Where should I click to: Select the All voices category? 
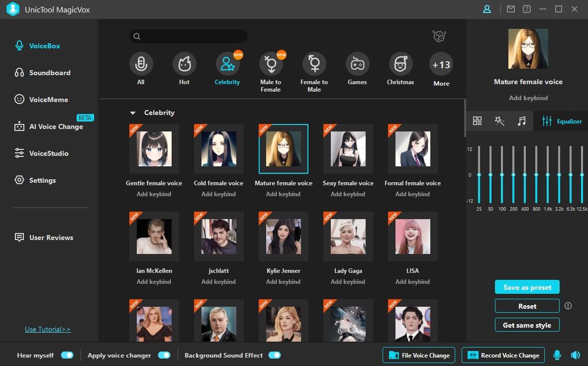[x=141, y=64]
